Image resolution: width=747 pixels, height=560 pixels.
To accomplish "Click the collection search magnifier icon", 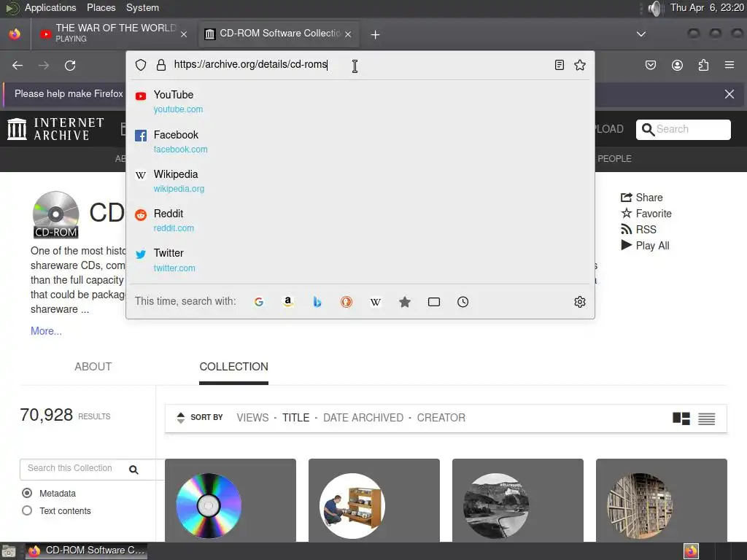I will [x=134, y=470].
